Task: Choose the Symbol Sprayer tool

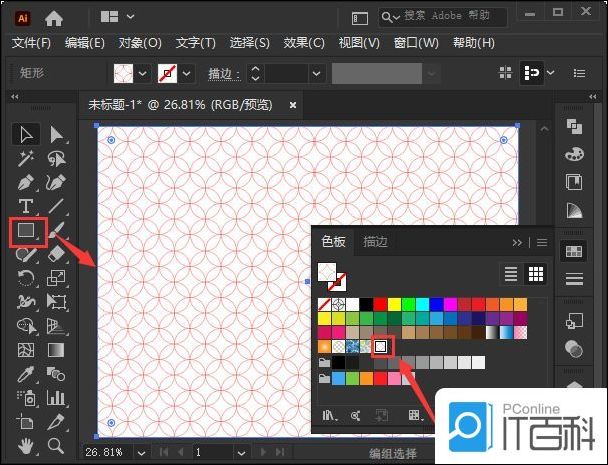Action: click(x=26, y=398)
